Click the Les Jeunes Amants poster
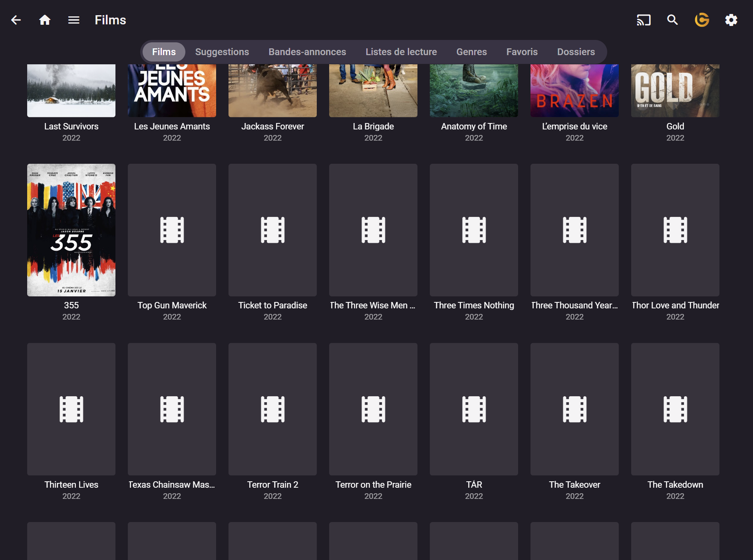 tap(172, 91)
